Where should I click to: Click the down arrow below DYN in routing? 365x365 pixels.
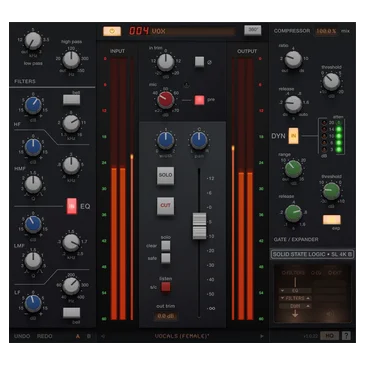(x=295, y=313)
